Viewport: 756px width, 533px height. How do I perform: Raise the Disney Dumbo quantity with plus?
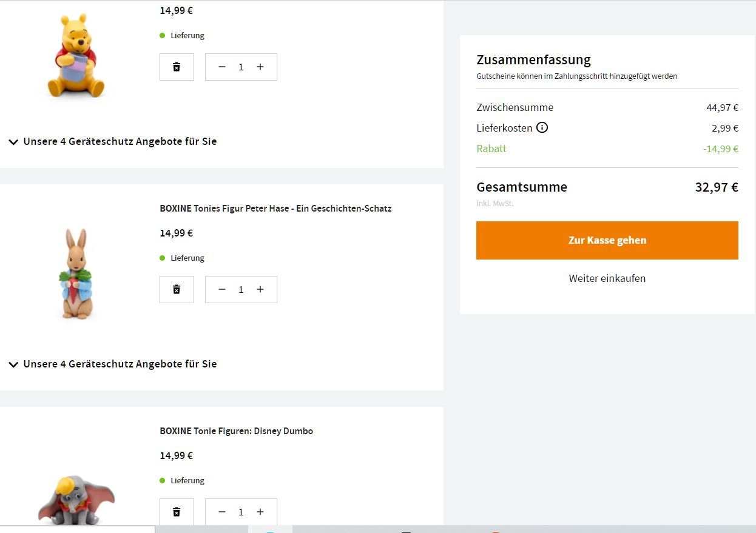click(260, 512)
